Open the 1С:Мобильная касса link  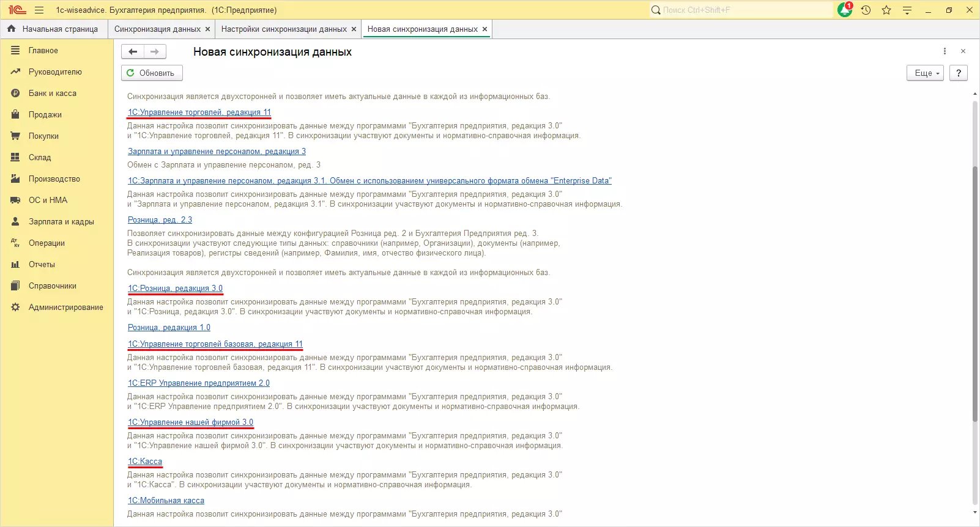click(166, 501)
